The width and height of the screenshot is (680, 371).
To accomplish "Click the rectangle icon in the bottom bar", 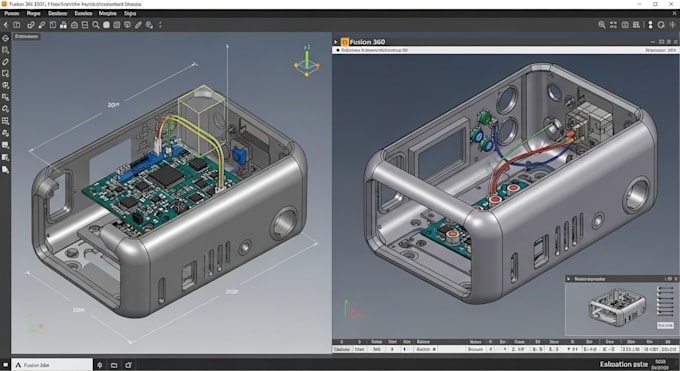I will click(x=114, y=365).
